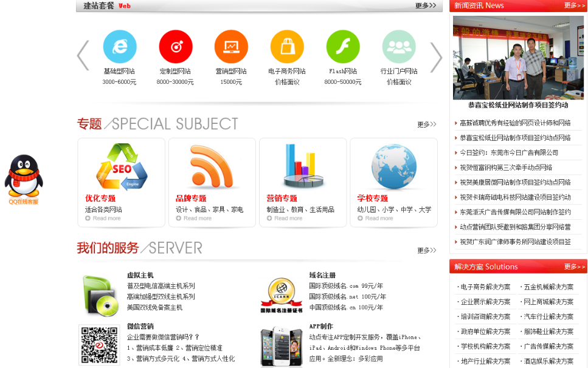
Task: Select the red 定制型网站 target icon
Action: tap(176, 47)
